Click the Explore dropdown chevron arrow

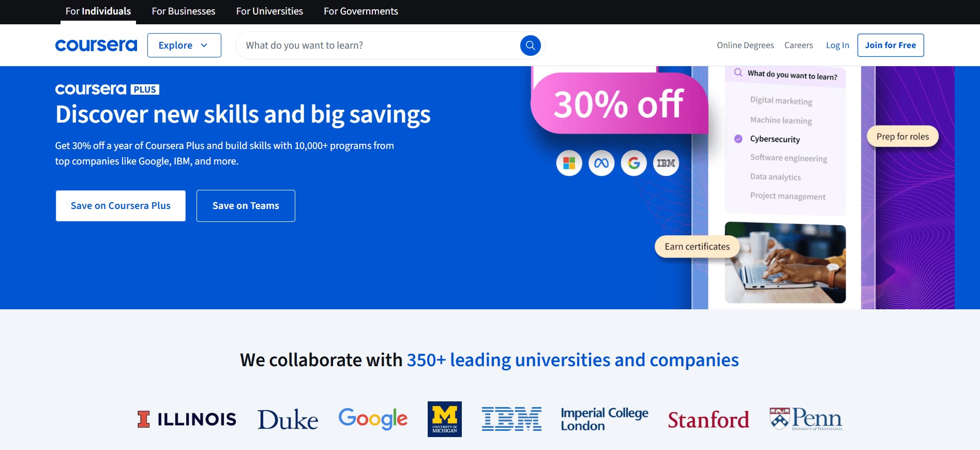[205, 46]
